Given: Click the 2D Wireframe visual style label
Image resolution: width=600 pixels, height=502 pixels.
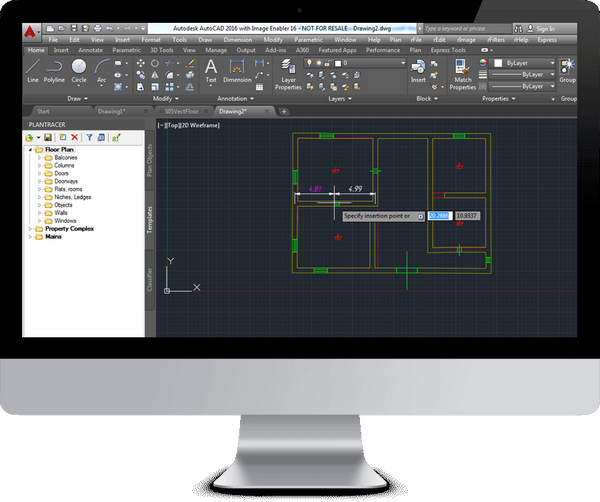Looking at the screenshot, I should 199,125.
